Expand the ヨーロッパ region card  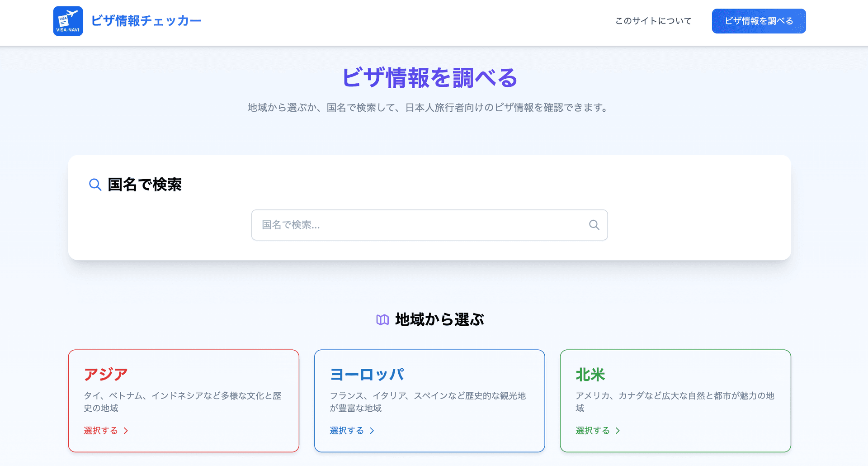pos(429,401)
